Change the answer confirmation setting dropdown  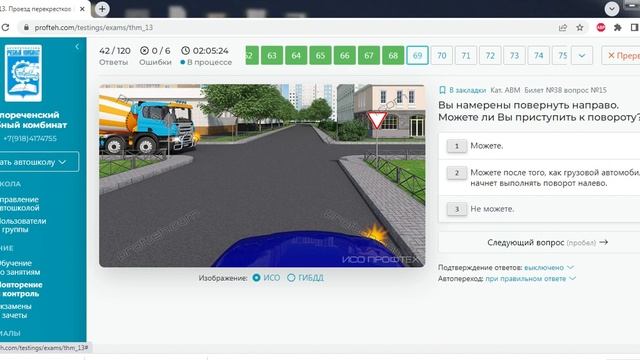point(549,268)
